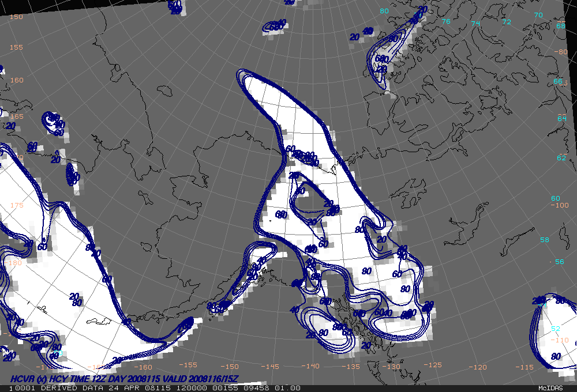Click the cyan 62 latitude label
577x392 pixels.
coord(561,158)
